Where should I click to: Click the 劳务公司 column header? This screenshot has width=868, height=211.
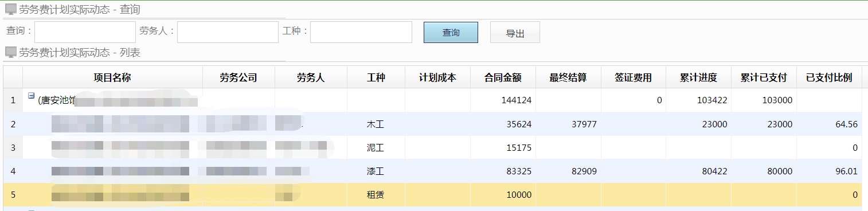tap(238, 77)
